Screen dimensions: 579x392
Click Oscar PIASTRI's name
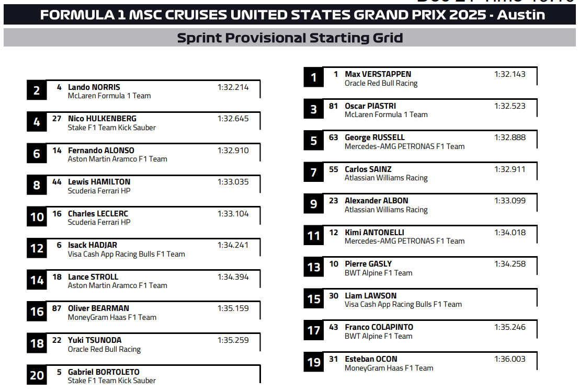[x=370, y=106]
